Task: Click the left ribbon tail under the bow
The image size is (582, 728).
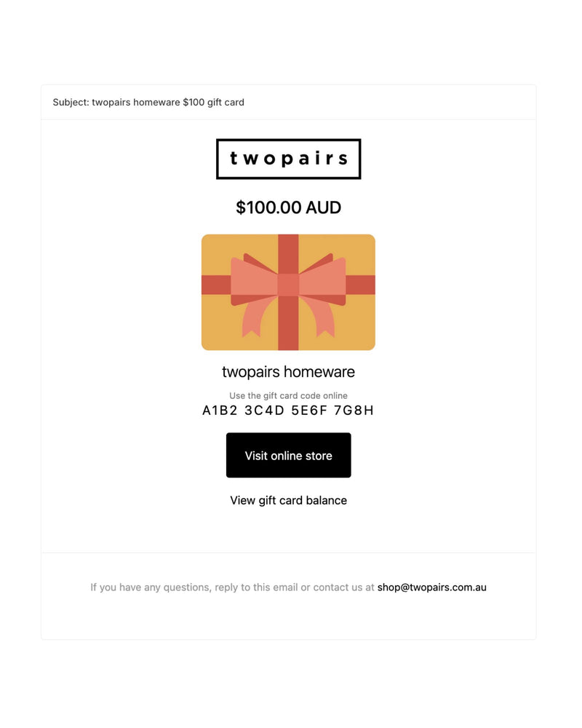Action: [x=253, y=319]
